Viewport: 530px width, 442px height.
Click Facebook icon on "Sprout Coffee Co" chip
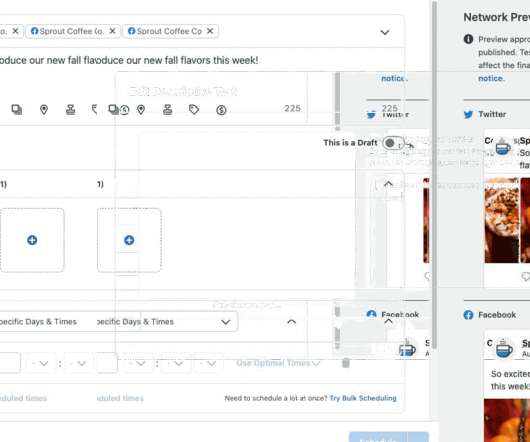pos(131,31)
